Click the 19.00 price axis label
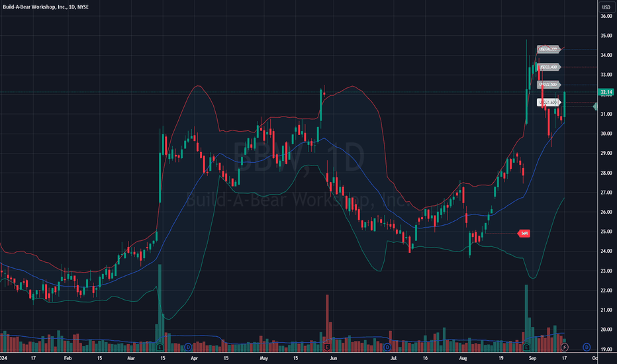 click(606, 349)
